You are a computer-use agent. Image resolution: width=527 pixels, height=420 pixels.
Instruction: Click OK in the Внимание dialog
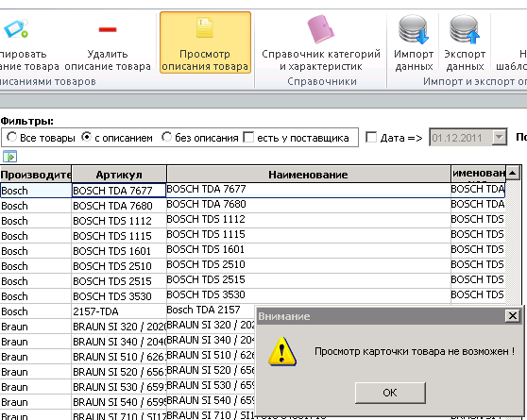point(390,393)
